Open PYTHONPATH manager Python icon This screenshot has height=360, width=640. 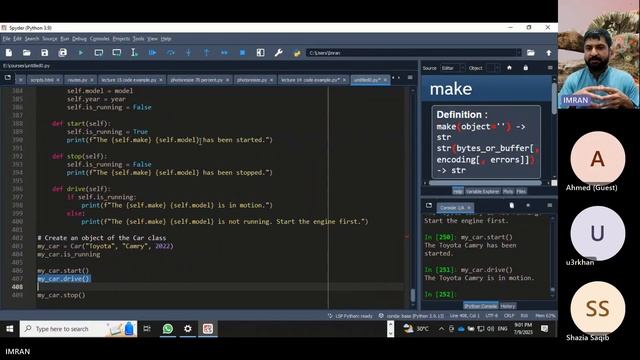pyautogui.click(x=297, y=53)
